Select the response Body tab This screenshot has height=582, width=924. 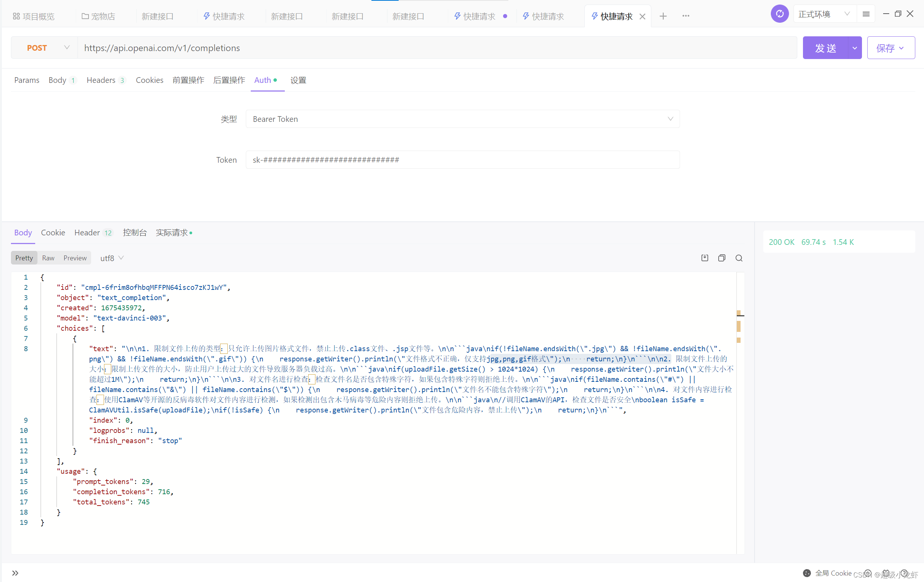[23, 233]
